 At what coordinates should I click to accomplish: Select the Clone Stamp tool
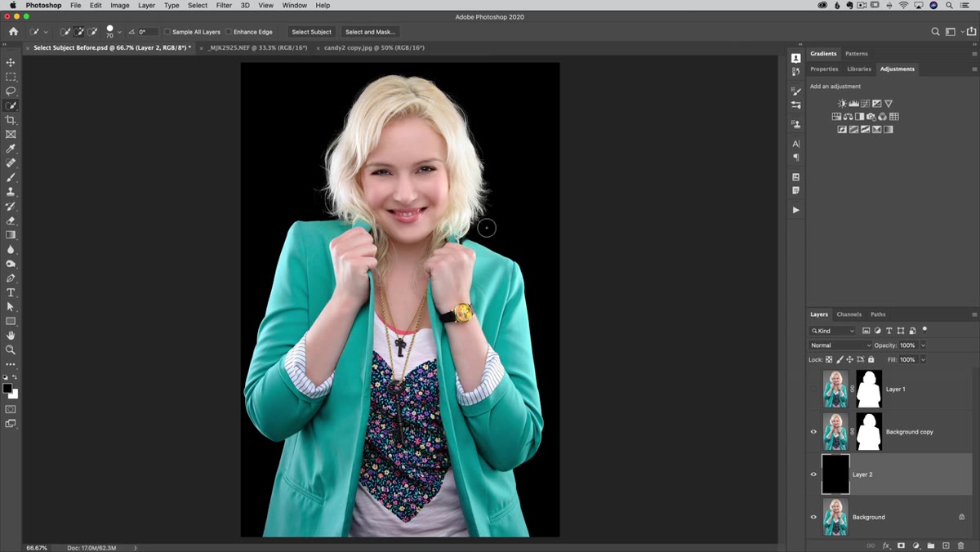11,192
